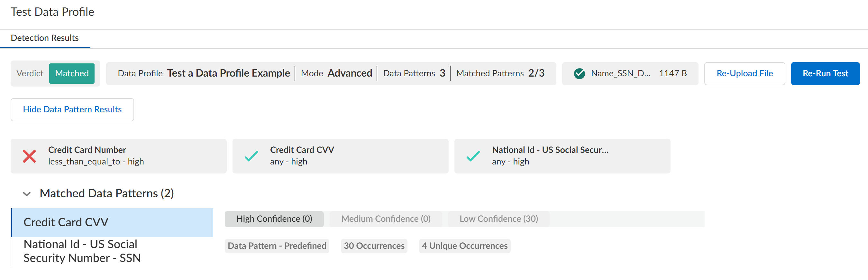The image size is (868, 280).
Task: Select the Medium Confidence (0) tab
Action: pyautogui.click(x=386, y=219)
